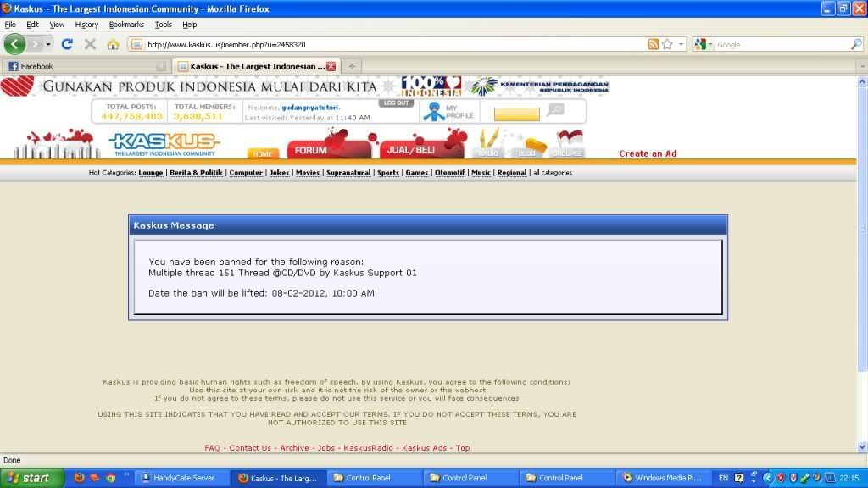Click the Kaskus yellow search field

tap(516, 114)
